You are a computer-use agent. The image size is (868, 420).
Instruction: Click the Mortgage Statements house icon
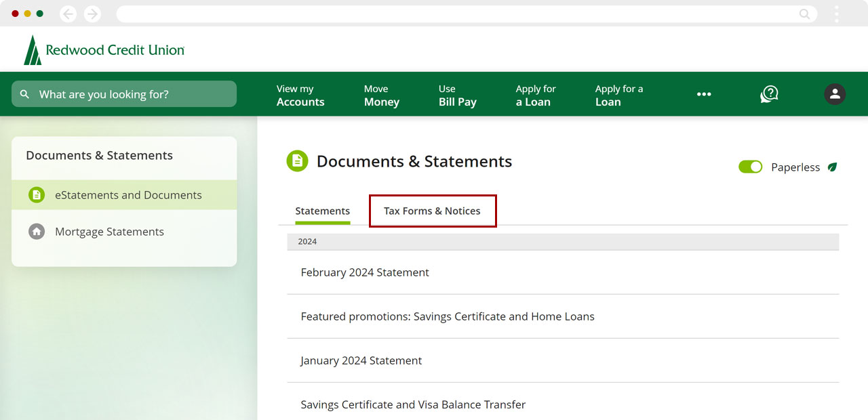(x=37, y=232)
